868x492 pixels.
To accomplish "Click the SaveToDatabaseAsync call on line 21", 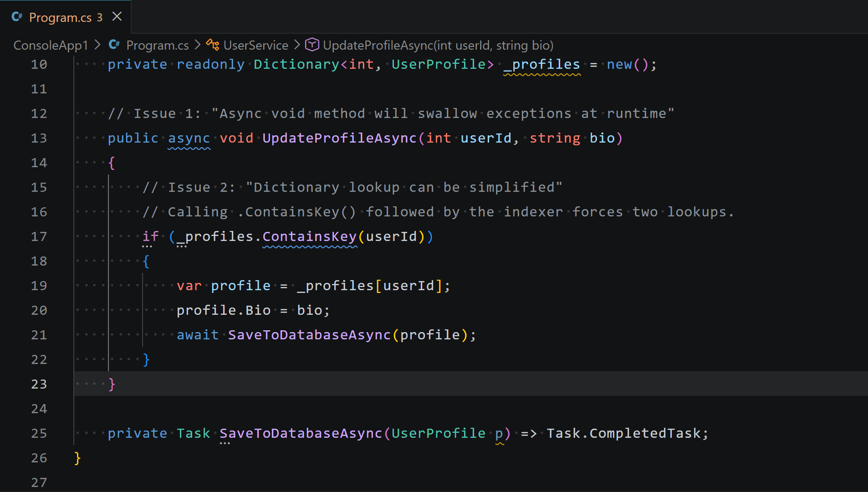I will [310, 335].
